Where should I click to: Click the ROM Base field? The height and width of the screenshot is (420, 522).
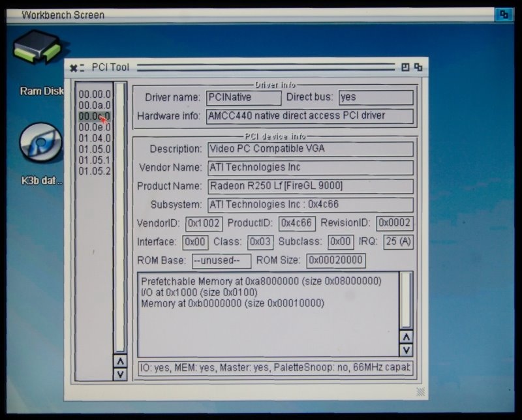pyautogui.click(x=221, y=261)
